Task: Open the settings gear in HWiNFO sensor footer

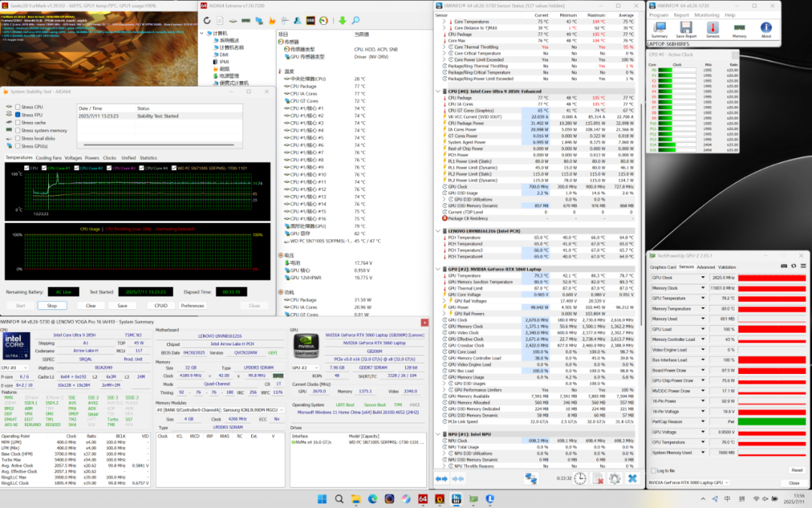Action: click(615, 479)
